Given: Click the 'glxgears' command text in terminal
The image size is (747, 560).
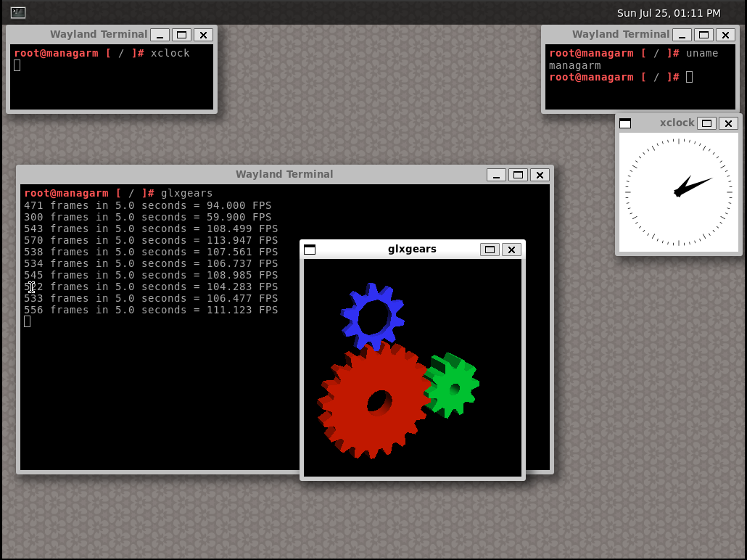Looking at the screenshot, I should tap(186, 193).
